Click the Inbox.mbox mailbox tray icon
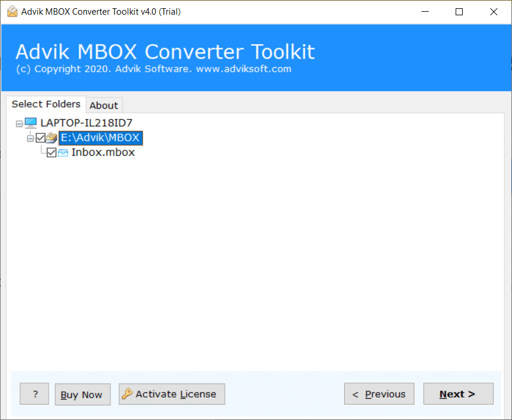 tap(63, 153)
